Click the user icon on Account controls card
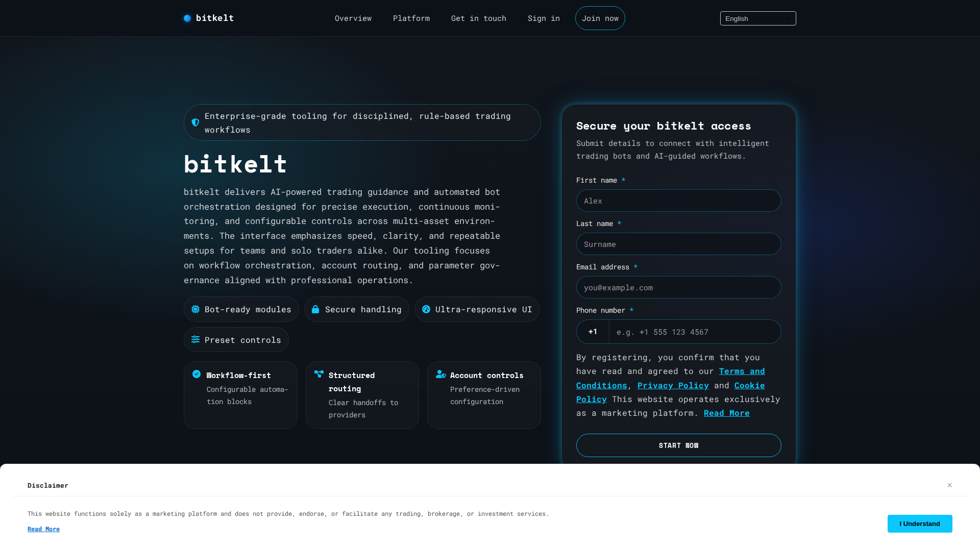Screen dimensions: 980x551 [x=441, y=374]
